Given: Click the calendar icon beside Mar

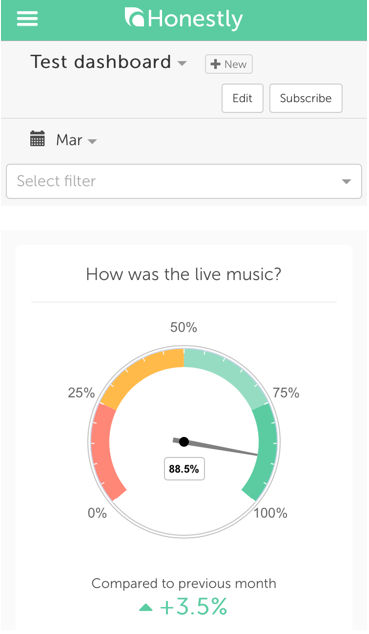Looking at the screenshot, I should click(37, 139).
